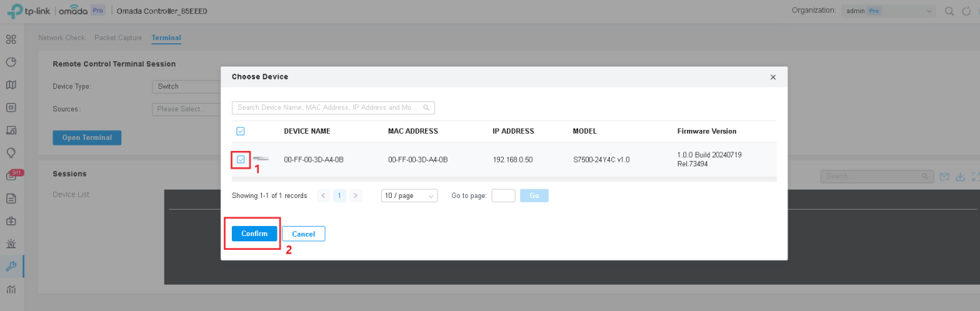Click the download icon near sessions search
The image size is (980, 311).
pos(960,176)
